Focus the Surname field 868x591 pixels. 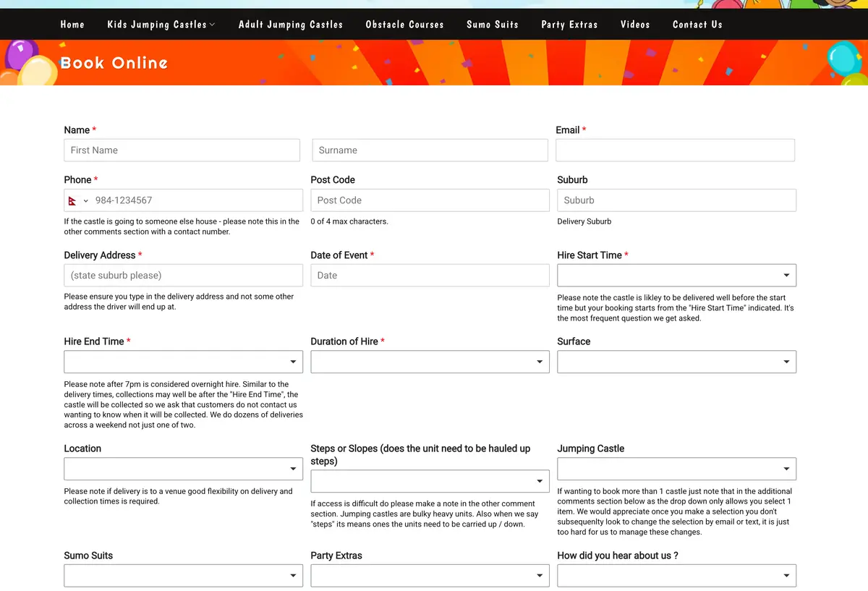click(430, 150)
